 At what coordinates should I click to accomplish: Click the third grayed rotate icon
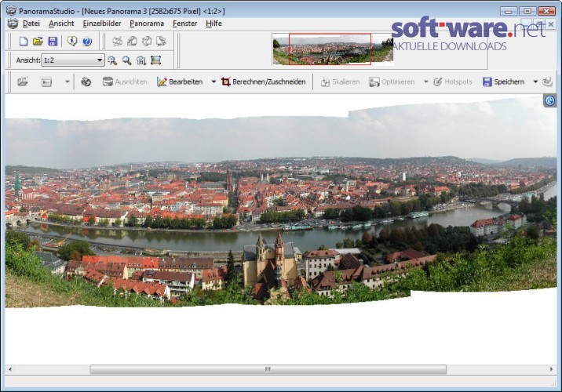click(147, 42)
